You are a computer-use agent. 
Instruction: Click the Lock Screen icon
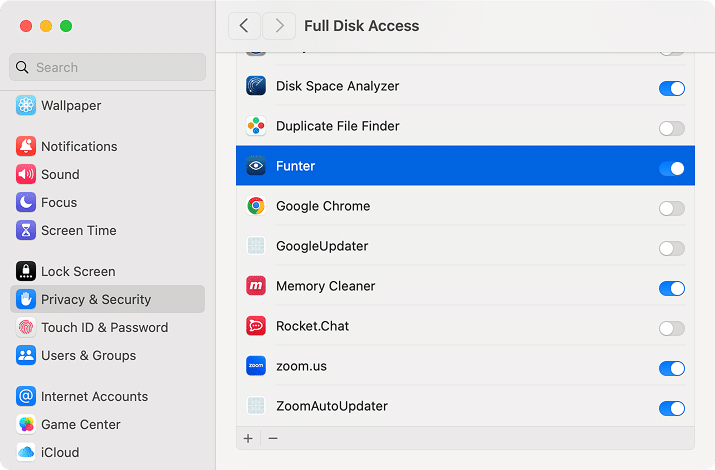(x=26, y=271)
